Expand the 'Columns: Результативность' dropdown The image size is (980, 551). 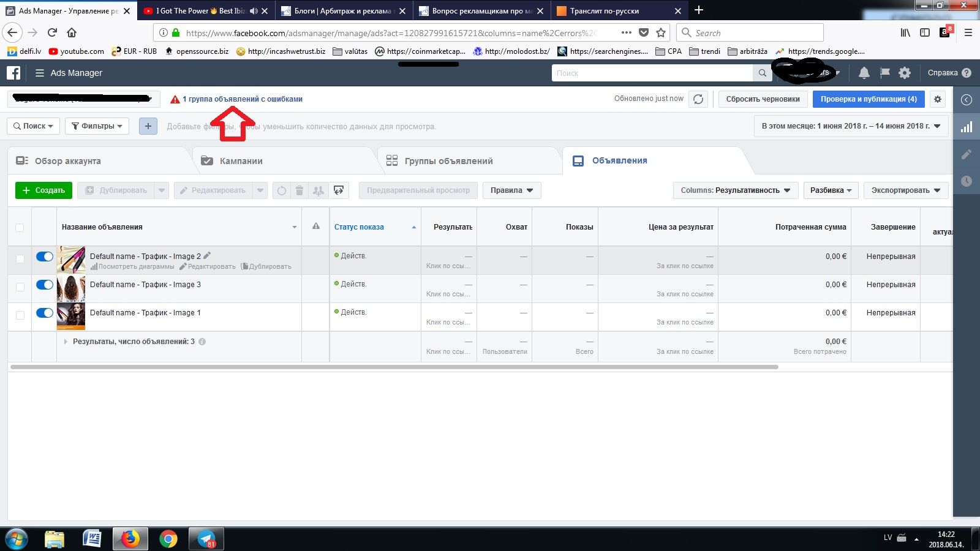735,190
